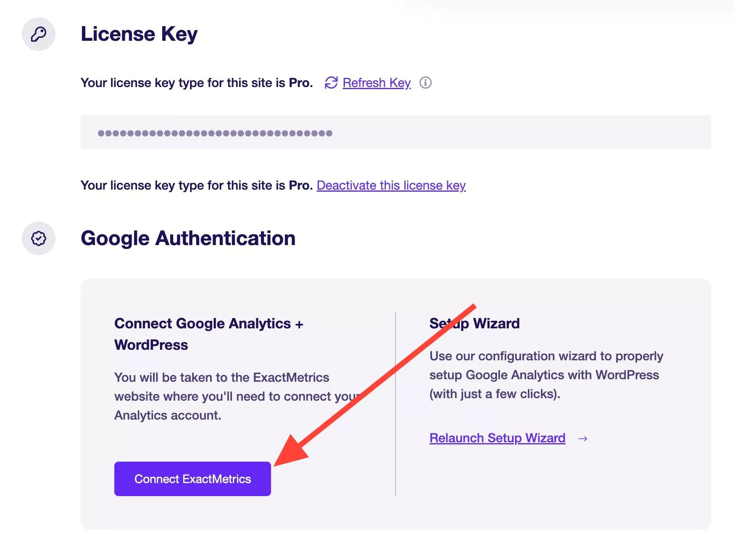Click the arrow icon after Relaunch Setup Wizard
Image resolution: width=735 pixels, height=560 pixels.
click(582, 438)
